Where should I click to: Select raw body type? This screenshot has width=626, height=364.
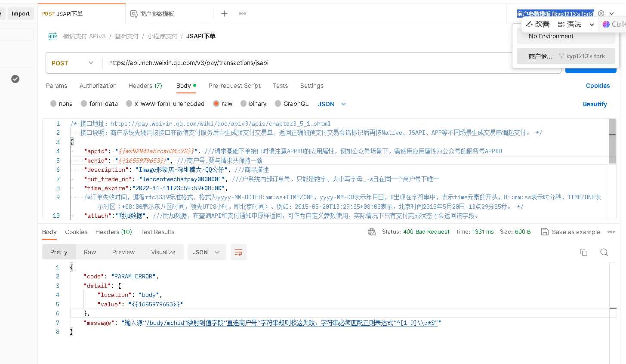click(x=222, y=104)
